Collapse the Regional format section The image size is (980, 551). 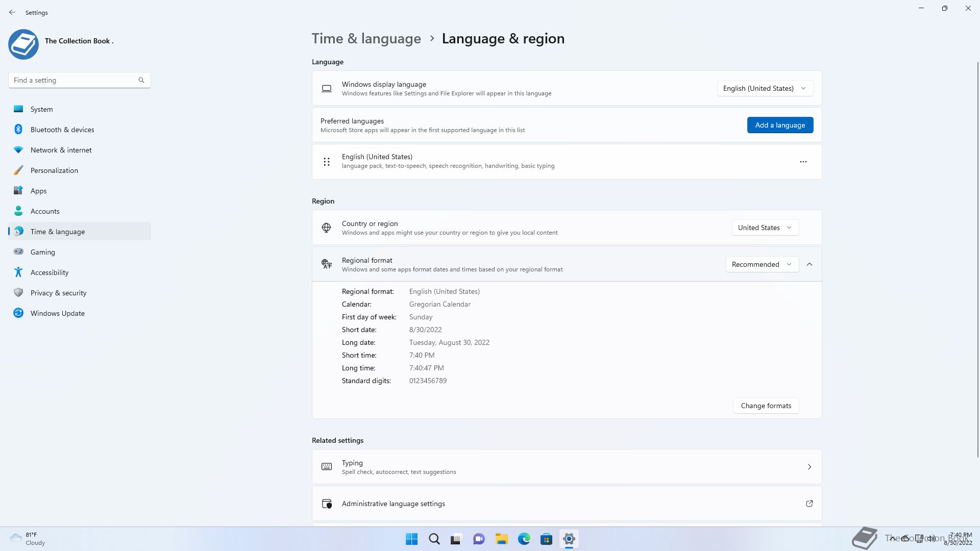coord(810,264)
